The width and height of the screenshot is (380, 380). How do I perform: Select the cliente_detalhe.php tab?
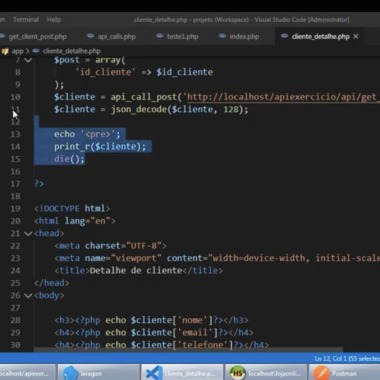click(x=320, y=37)
